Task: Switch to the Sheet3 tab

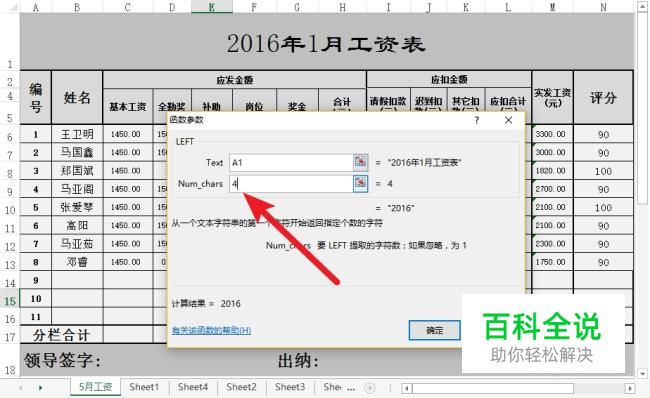Action: coord(290,387)
